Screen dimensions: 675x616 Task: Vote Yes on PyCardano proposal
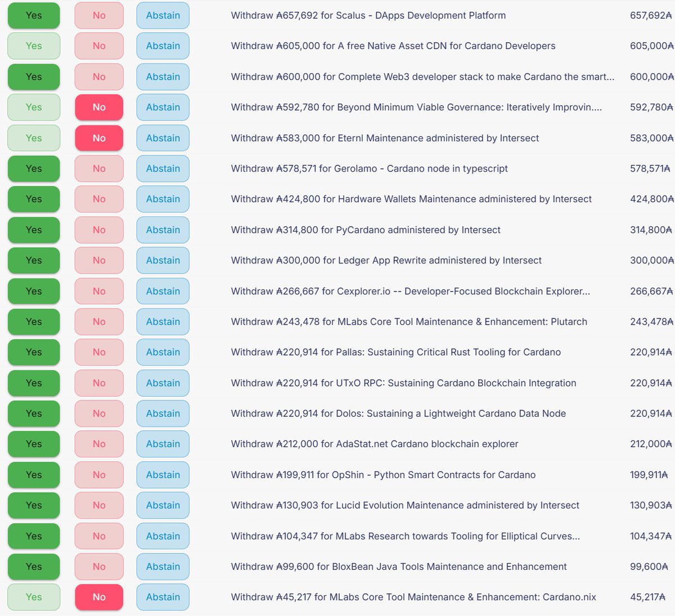[x=34, y=230]
